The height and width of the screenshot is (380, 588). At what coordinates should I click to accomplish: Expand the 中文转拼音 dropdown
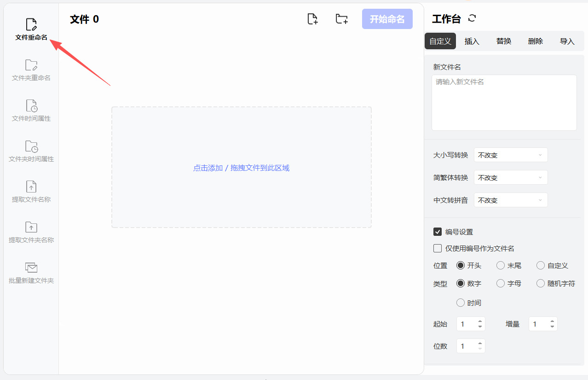click(x=511, y=200)
